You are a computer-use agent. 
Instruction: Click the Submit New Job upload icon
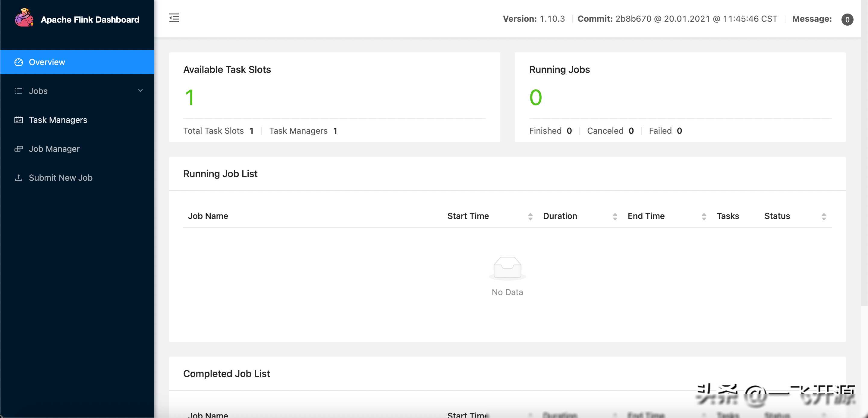point(18,177)
